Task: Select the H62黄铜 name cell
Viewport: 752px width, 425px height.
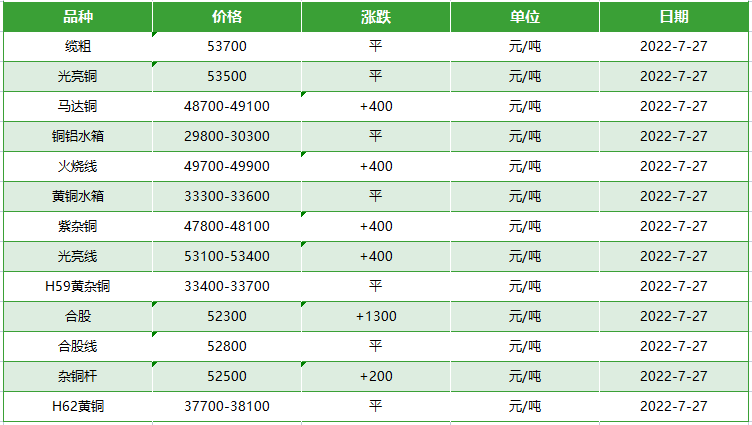Action: (x=78, y=406)
